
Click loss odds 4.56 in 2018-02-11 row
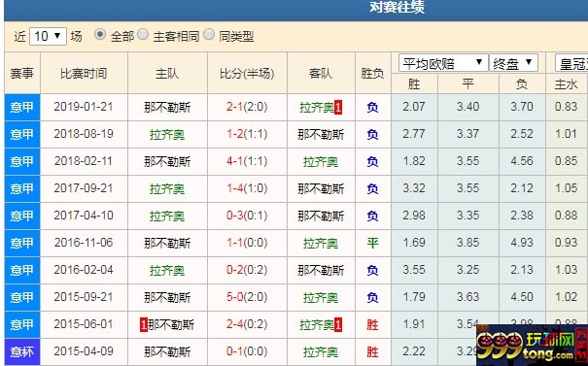pos(522,161)
